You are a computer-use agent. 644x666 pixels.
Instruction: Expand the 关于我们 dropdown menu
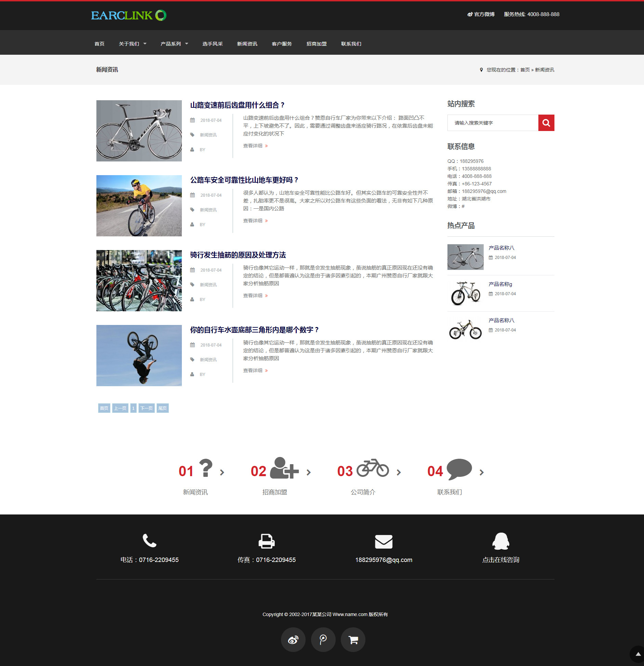132,44
